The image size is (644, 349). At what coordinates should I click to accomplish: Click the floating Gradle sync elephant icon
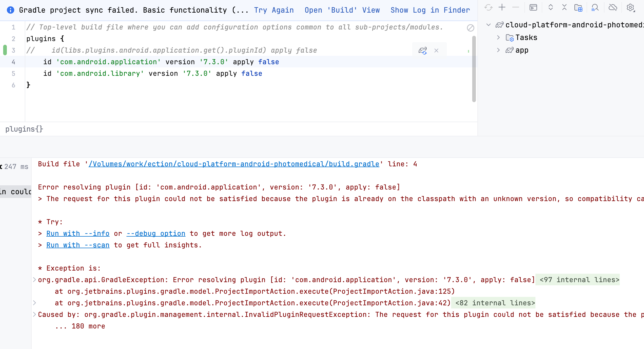pyautogui.click(x=422, y=51)
